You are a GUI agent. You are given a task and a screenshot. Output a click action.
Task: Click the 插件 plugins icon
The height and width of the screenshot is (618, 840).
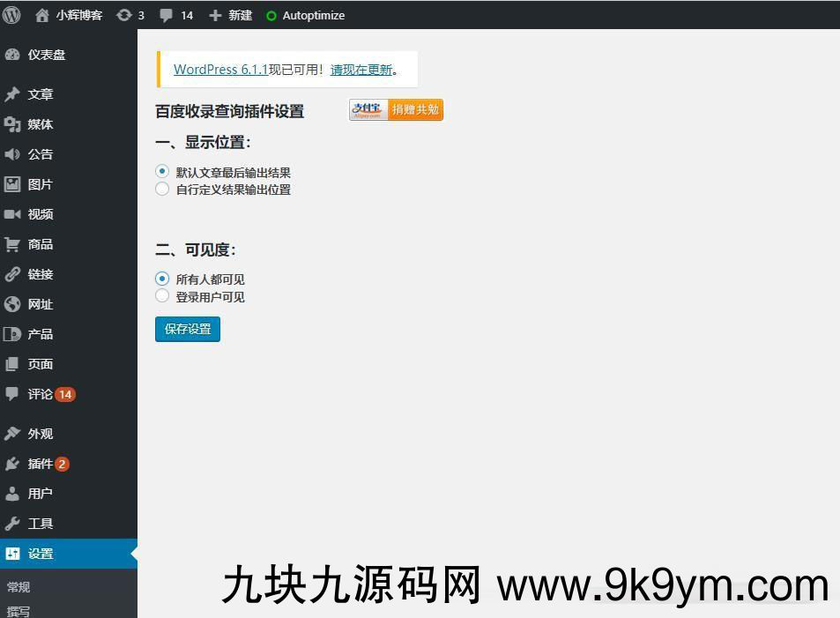[12, 464]
